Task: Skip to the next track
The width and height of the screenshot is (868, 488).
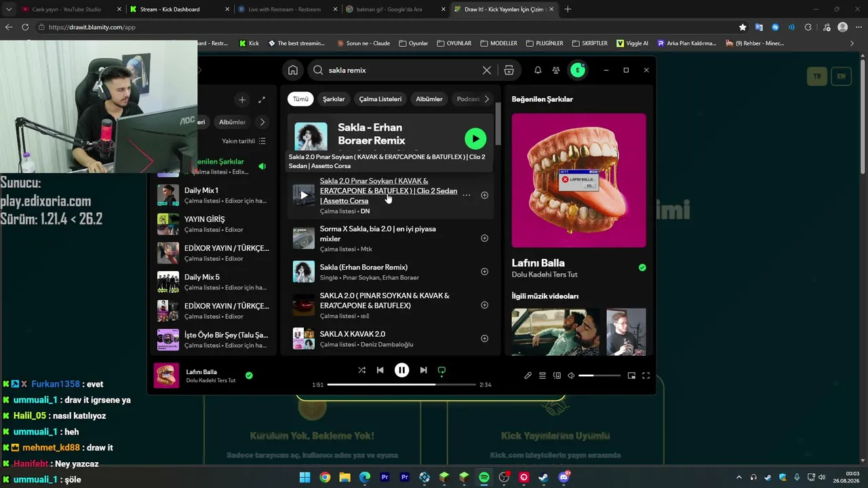Action: [x=423, y=370]
